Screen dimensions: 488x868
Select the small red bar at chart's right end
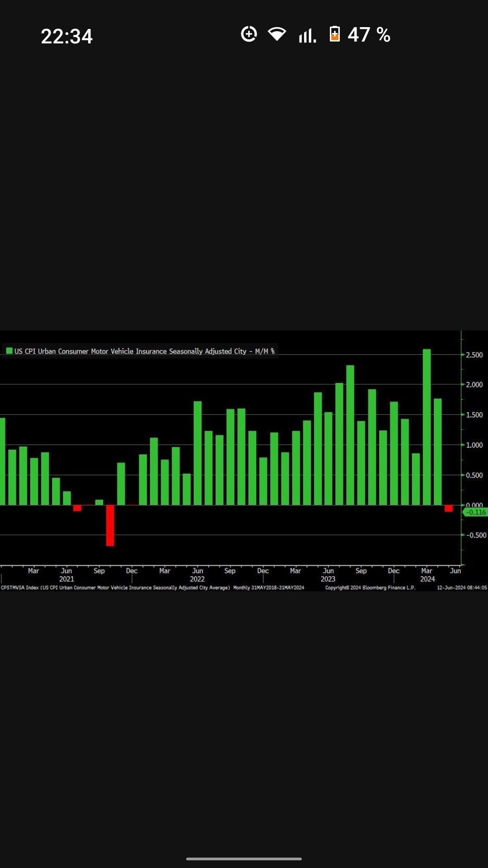pos(449,509)
